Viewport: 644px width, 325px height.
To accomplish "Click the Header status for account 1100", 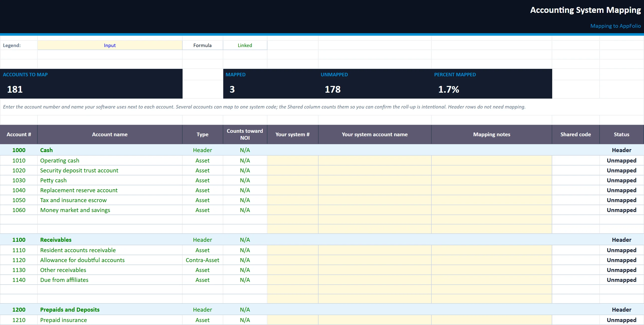I will [x=621, y=240].
